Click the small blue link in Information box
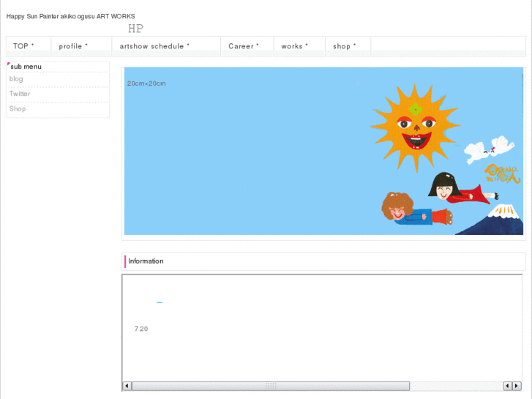Image resolution: width=532 pixels, height=399 pixels. (x=160, y=302)
